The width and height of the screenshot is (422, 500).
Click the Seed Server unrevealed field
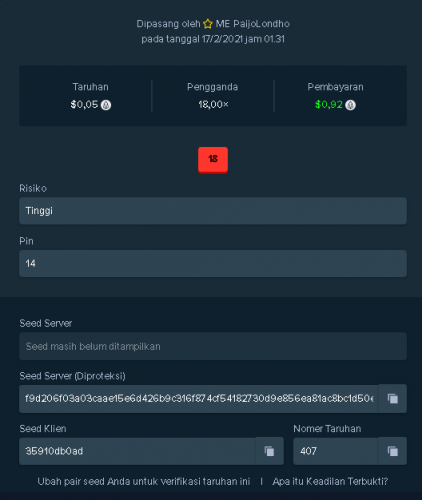(213, 346)
